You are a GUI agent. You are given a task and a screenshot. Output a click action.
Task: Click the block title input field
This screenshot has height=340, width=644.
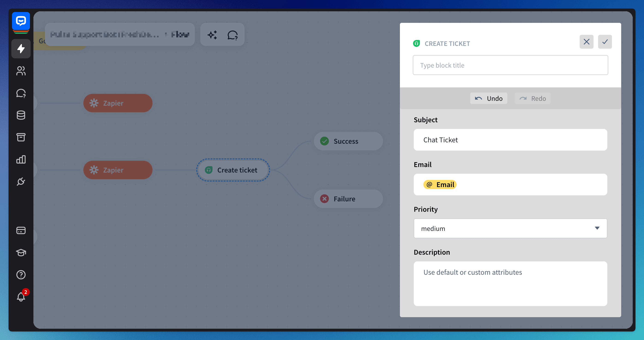tap(510, 65)
